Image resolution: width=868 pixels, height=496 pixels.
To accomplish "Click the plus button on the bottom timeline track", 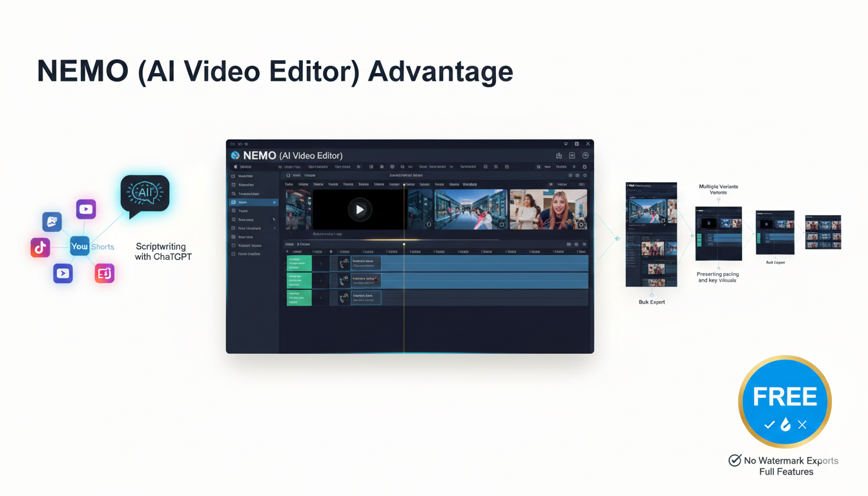I will (321, 298).
